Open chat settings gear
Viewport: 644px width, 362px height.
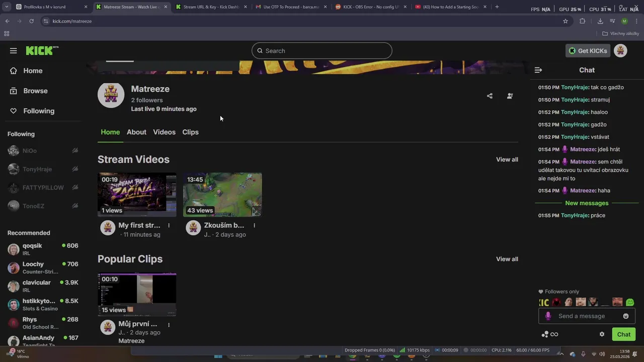tap(602, 334)
